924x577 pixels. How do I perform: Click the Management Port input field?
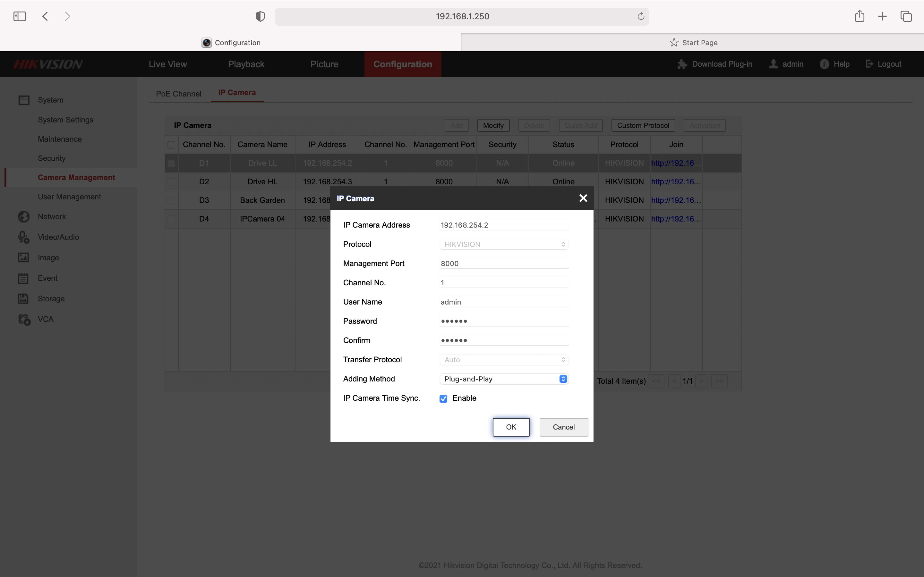(504, 263)
